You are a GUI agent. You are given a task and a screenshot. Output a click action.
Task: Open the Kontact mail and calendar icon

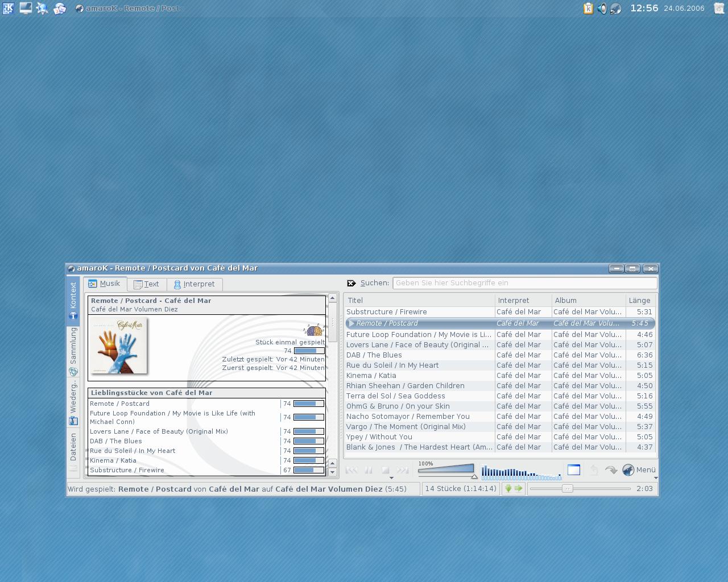coord(59,8)
